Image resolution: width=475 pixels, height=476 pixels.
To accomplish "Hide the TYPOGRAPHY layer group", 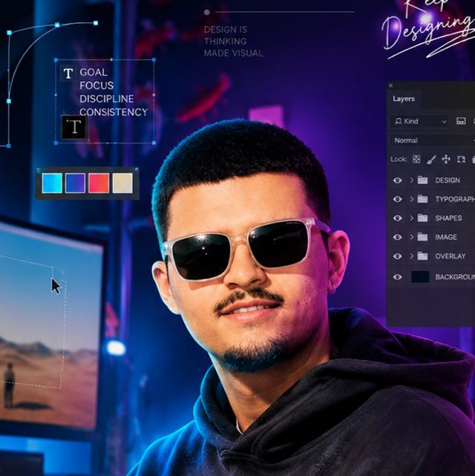I will [x=397, y=199].
